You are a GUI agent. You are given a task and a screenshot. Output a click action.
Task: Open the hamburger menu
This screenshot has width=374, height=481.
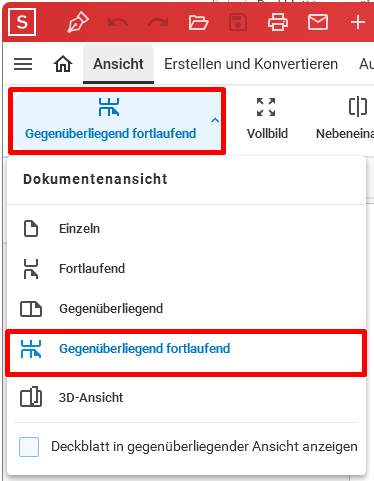(x=23, y=64)
